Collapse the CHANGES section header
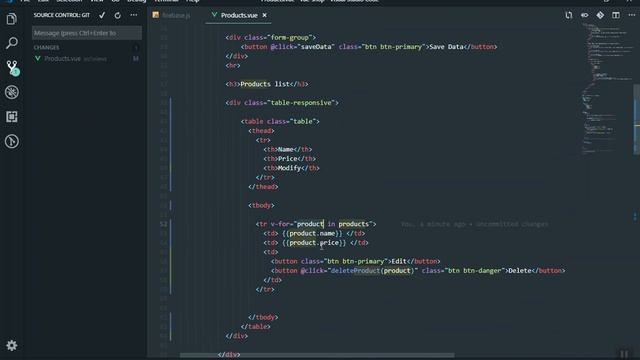Image resolution: width=640 pixels, height=360 pixels. pos(46,48)
